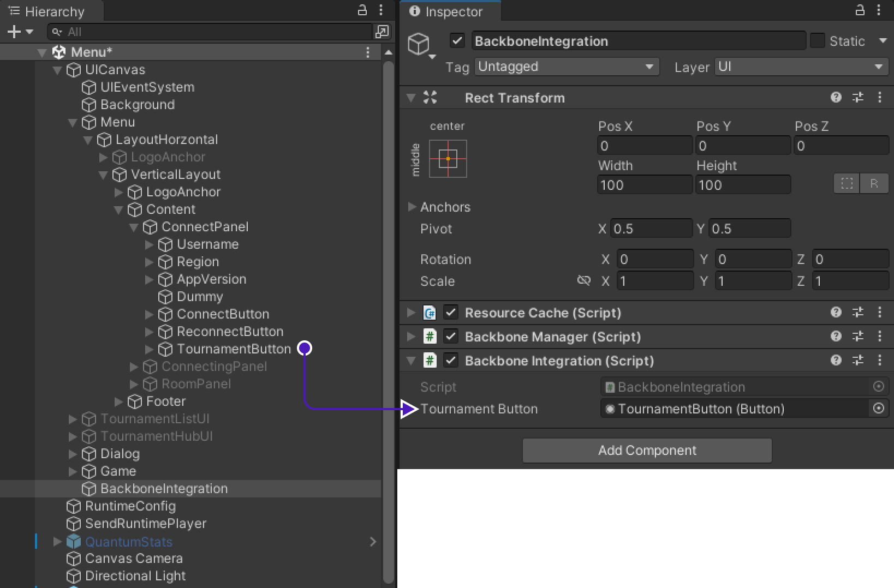
Task: Expand the Anchors foldout
Action: tap(412, 207)
